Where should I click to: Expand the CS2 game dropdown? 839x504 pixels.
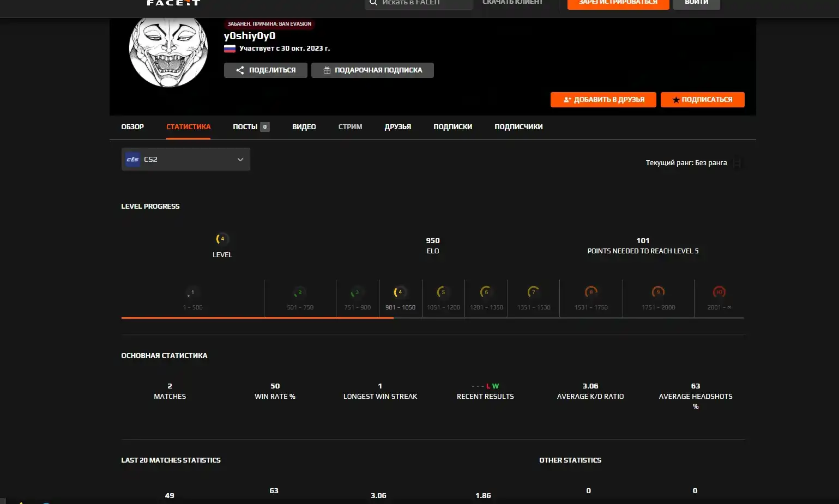pyautogui.click(x=240, y=160)
